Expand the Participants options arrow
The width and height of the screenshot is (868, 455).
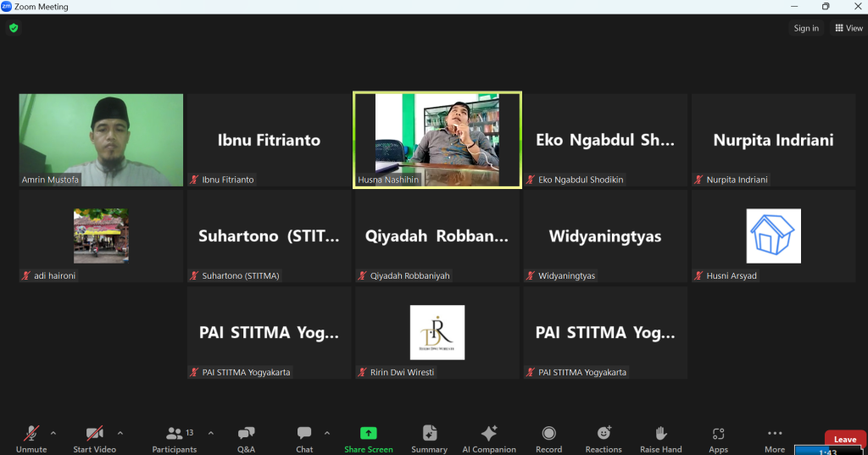210,433
